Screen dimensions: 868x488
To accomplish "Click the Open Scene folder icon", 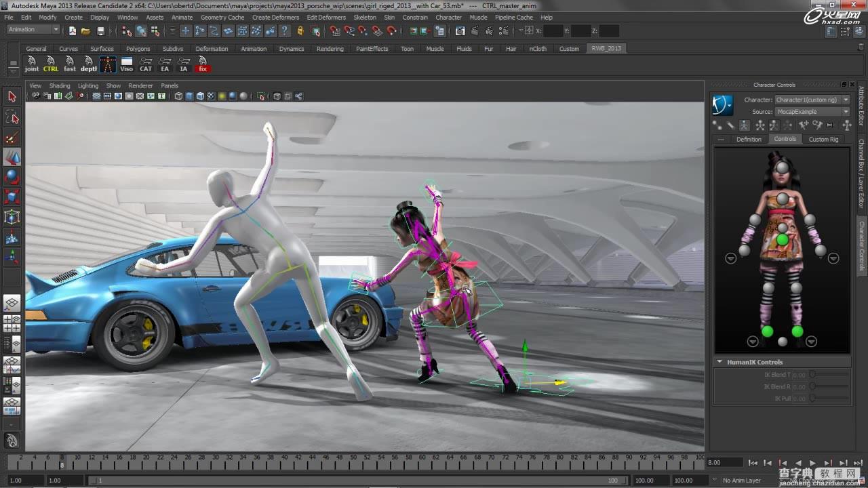I will [x=86, y=30].
